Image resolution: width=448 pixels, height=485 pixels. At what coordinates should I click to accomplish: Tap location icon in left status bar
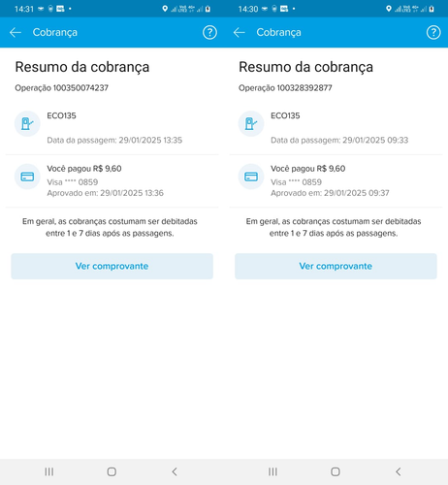click(x=165, y=9)
